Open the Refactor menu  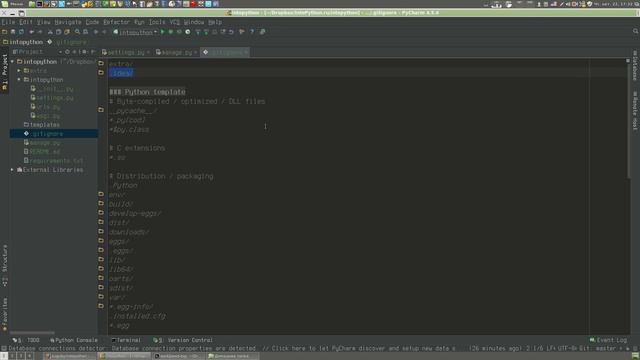pos(116,22)
